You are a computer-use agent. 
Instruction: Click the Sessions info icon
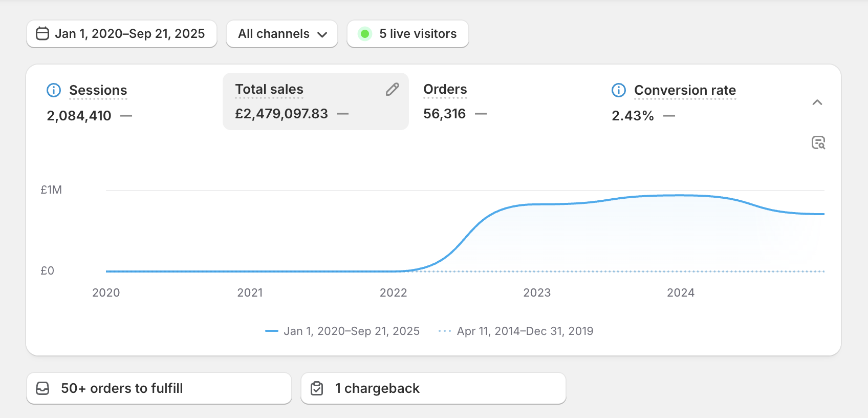54,90
